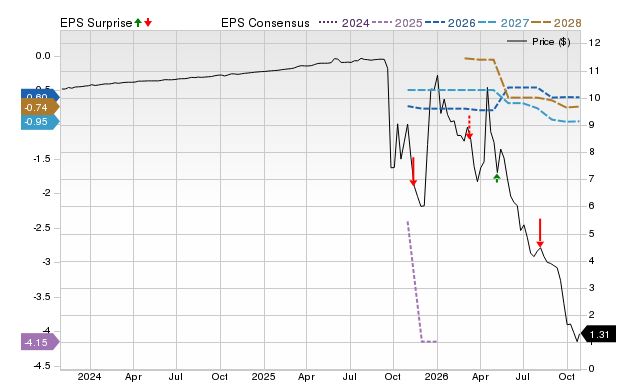Click the dotted red down surprise arrow marker
The height and width of the screenshot is (382, 640).
(x=469, y=127)
